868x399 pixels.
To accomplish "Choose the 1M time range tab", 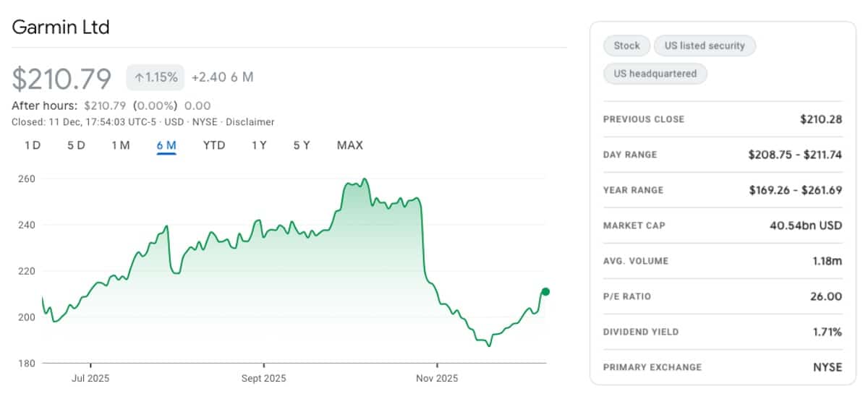I will (121, 145).
